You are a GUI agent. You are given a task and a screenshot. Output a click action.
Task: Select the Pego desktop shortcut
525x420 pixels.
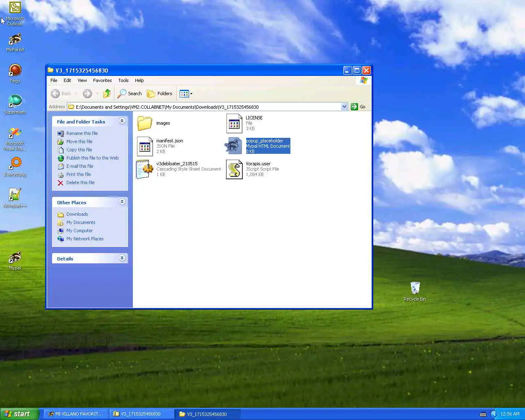(x=15, y=73)
